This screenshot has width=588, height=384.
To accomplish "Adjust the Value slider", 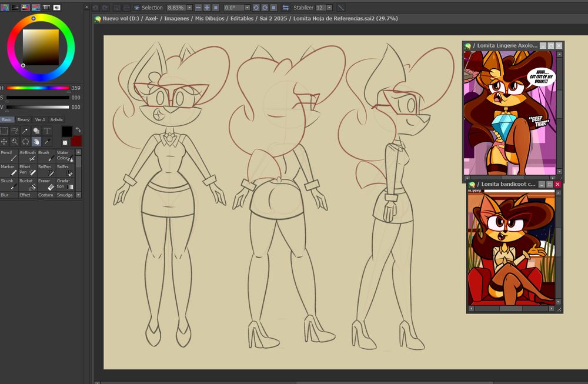I will pos(38,107).
